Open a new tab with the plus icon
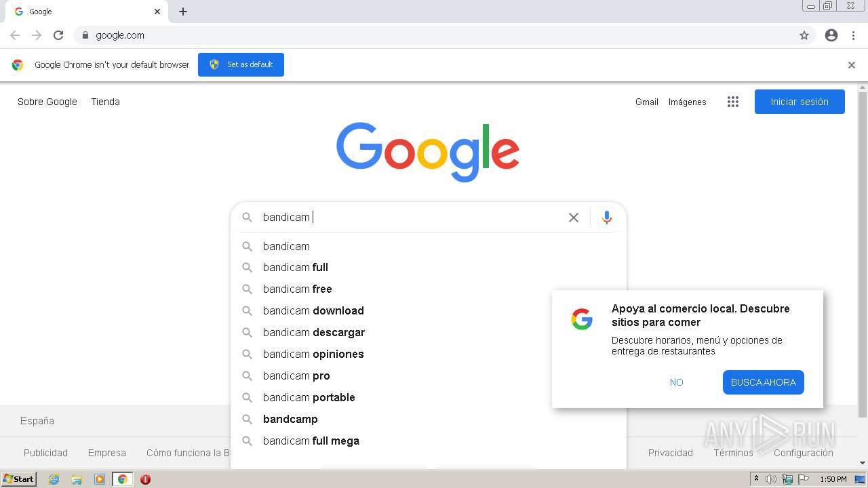The image size is (868, 488). point(183,12)
